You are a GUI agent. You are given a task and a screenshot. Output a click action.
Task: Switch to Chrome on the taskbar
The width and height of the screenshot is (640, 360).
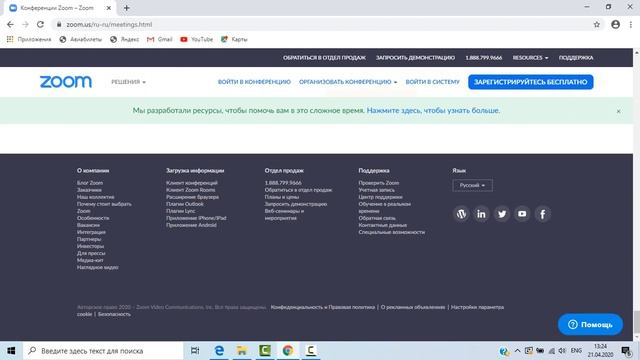coord(288,351)
